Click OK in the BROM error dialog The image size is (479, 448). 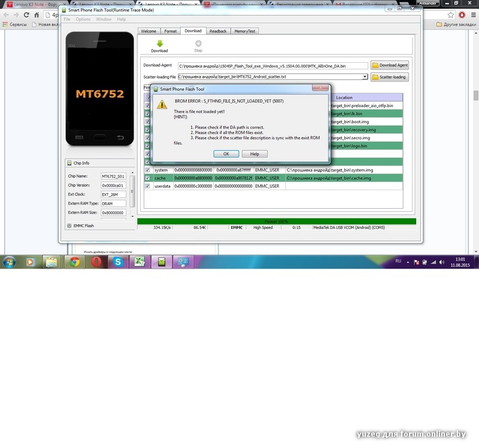(226, 154)
